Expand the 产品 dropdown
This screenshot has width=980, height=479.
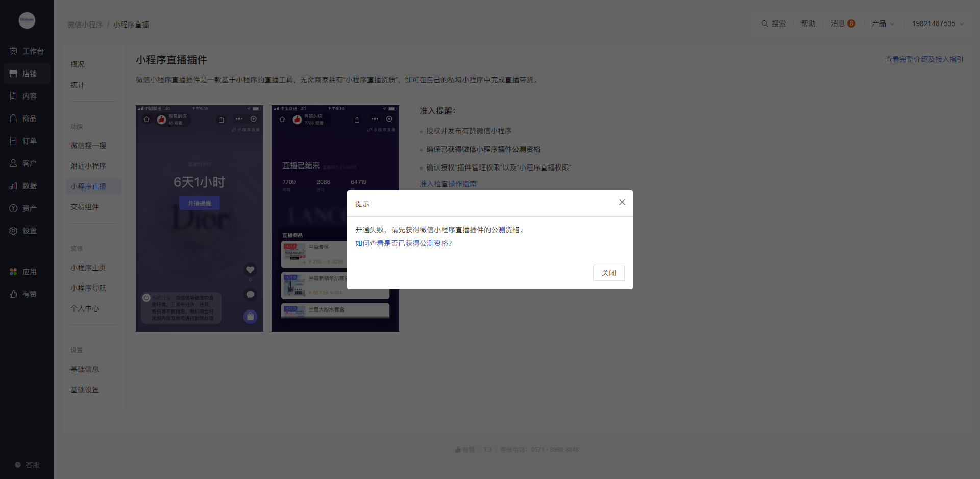(x=883, y=23)
